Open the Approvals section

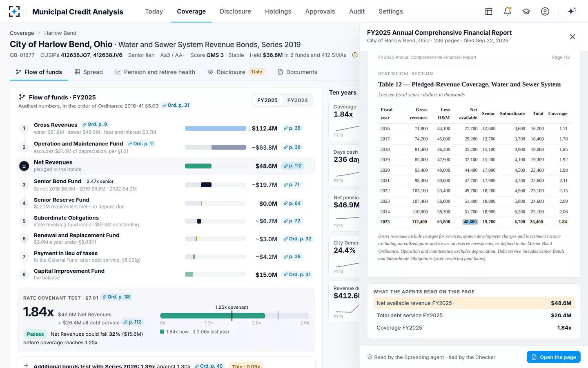(x=320, y=11)
